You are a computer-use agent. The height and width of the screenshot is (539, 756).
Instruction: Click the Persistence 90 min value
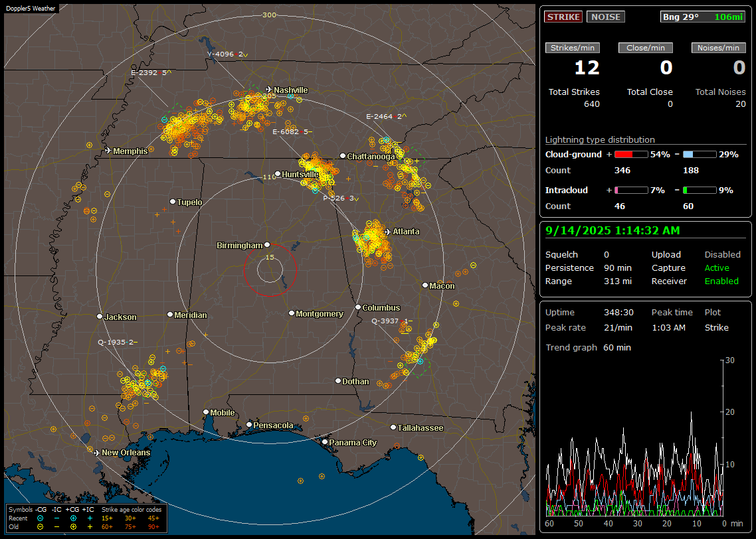point(618,268)
